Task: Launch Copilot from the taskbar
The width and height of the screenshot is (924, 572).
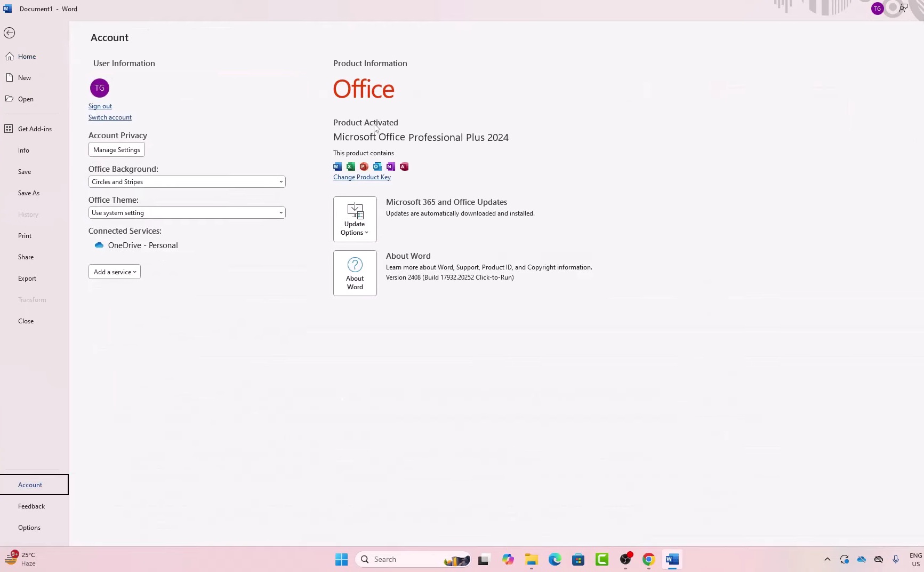Action: tap(508, 559)
